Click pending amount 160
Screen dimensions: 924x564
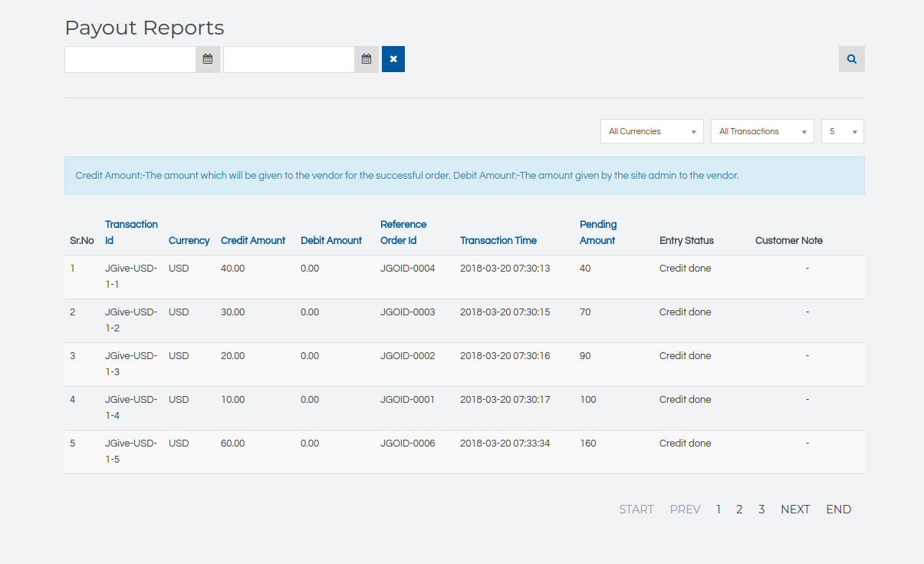588,444
